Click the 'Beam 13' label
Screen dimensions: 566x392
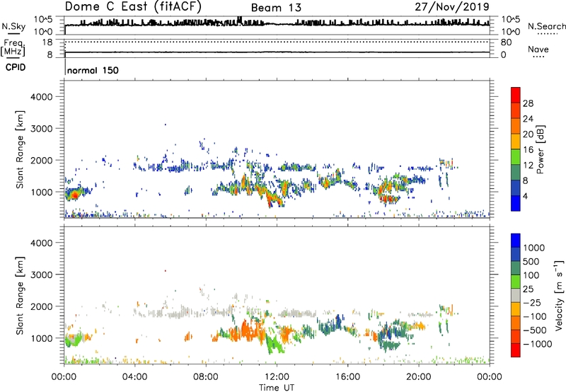click(x=276, y=8)
